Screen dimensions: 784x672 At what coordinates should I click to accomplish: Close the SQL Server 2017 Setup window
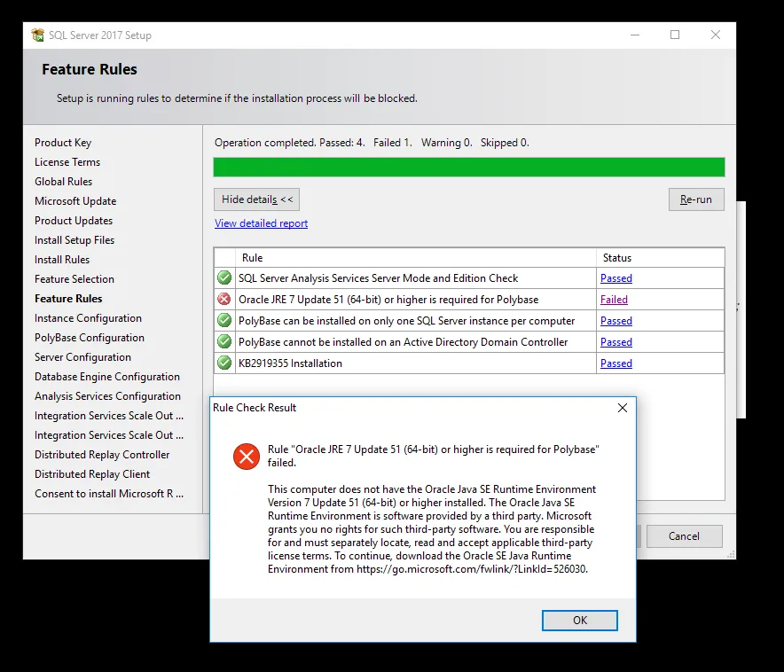click(716, 35)
